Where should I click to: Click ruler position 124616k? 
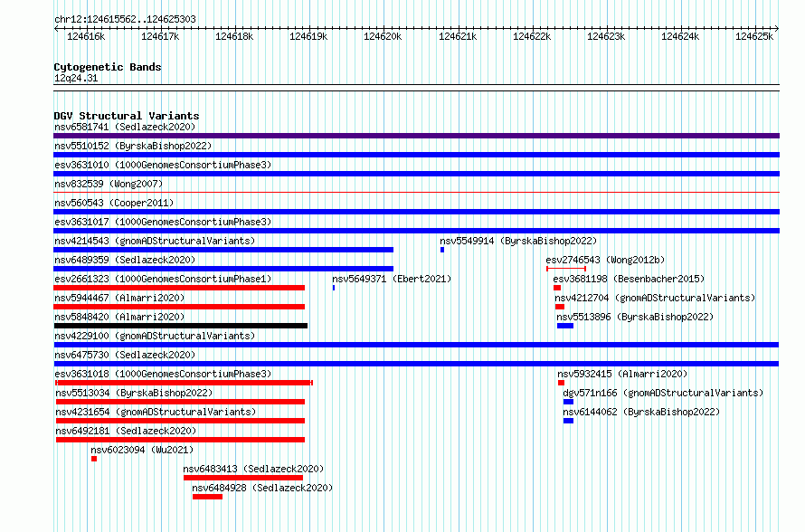[x=86, y=36]
